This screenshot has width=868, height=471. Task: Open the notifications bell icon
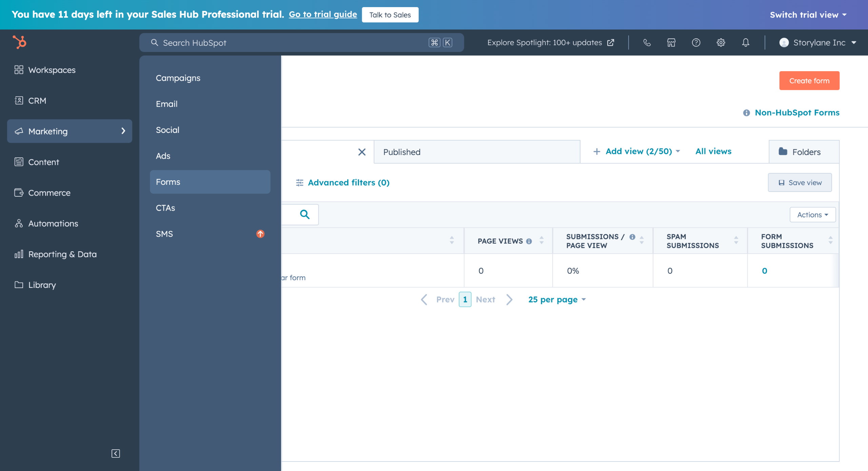pyautogui.click(x=746, y=42)
